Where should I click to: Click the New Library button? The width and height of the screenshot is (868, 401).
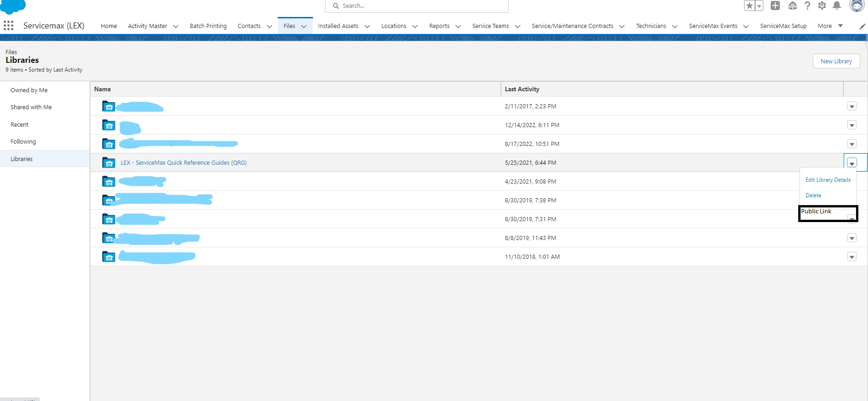coord(836,61)
